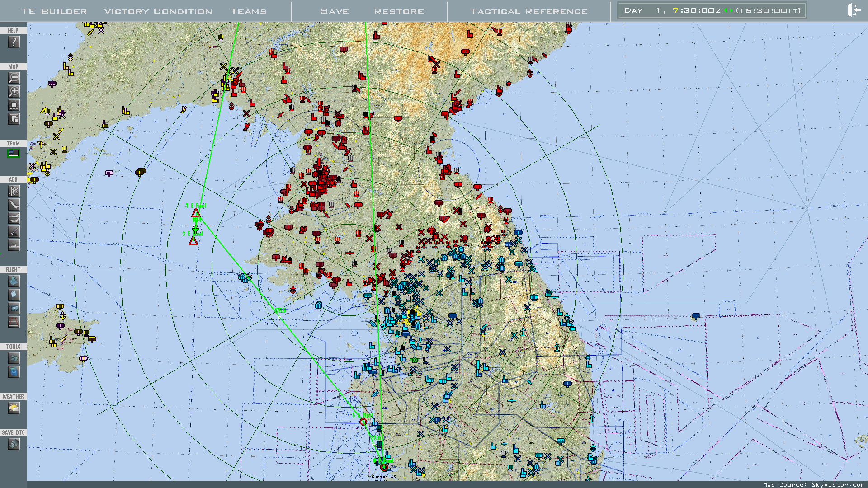Click Save in the top bar

(x=335, y=11)
